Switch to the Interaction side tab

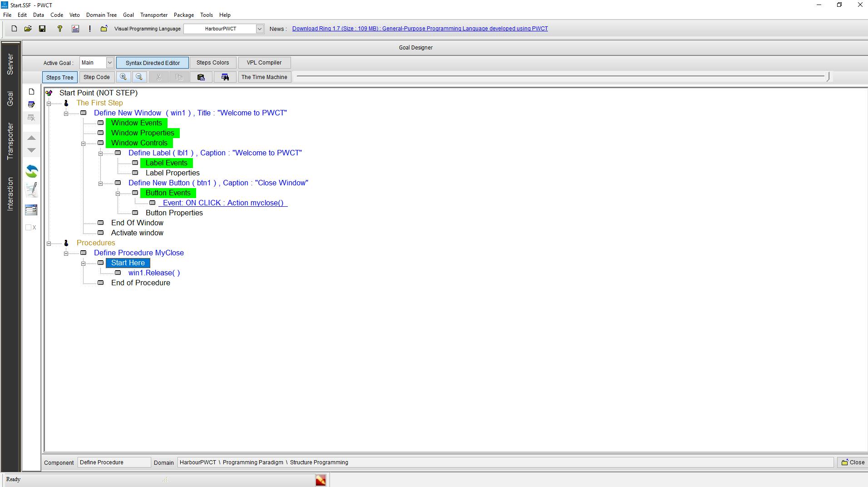coord(10,194)
